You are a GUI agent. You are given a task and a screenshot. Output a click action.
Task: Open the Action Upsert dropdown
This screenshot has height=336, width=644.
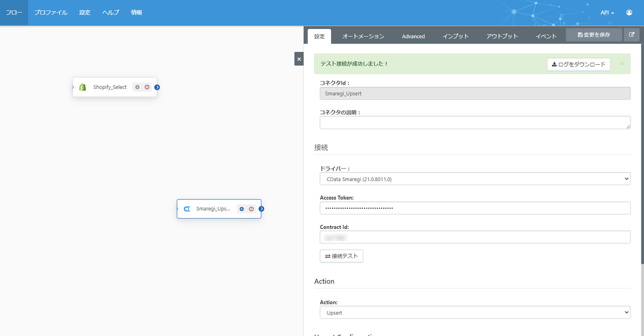point(475,312)
